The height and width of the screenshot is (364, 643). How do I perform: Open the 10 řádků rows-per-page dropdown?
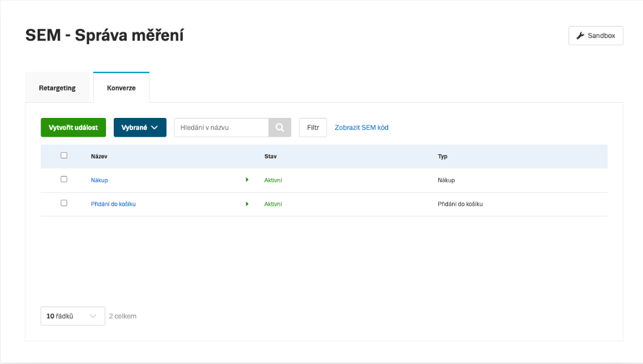73,316
